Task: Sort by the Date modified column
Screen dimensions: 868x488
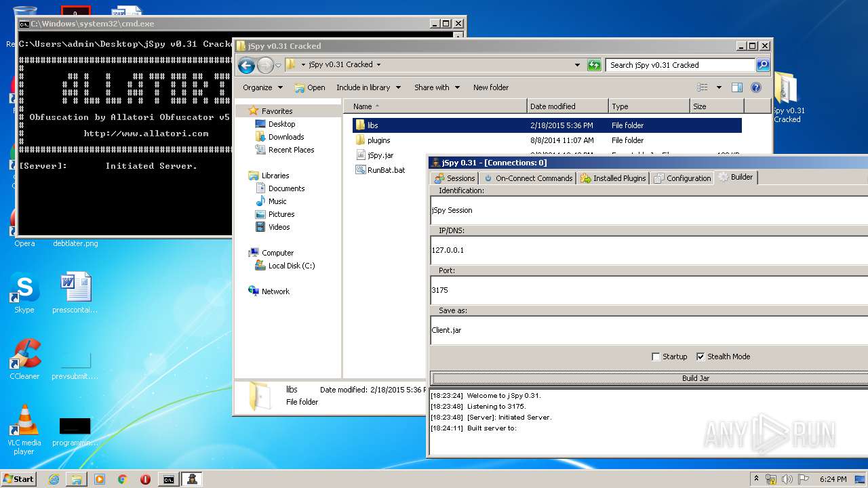Action: 568,106
